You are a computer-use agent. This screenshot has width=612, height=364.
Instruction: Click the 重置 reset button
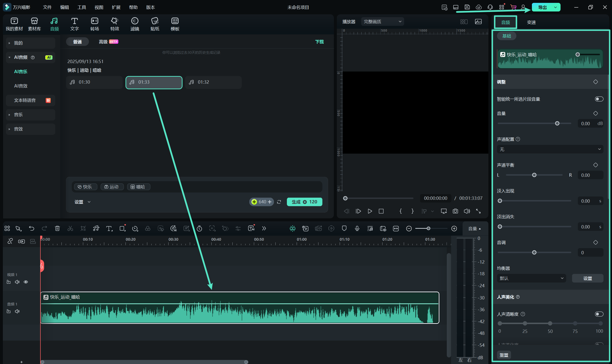pos(504,355)
